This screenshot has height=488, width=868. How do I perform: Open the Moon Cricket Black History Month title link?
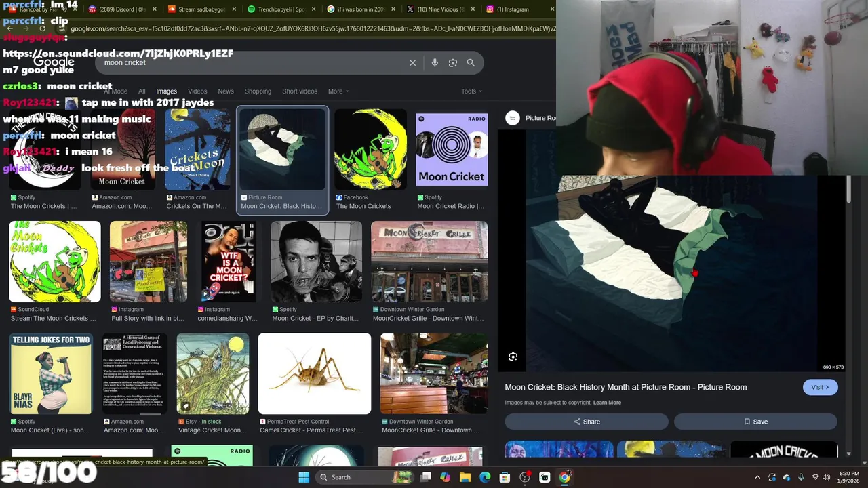[625, 387]
